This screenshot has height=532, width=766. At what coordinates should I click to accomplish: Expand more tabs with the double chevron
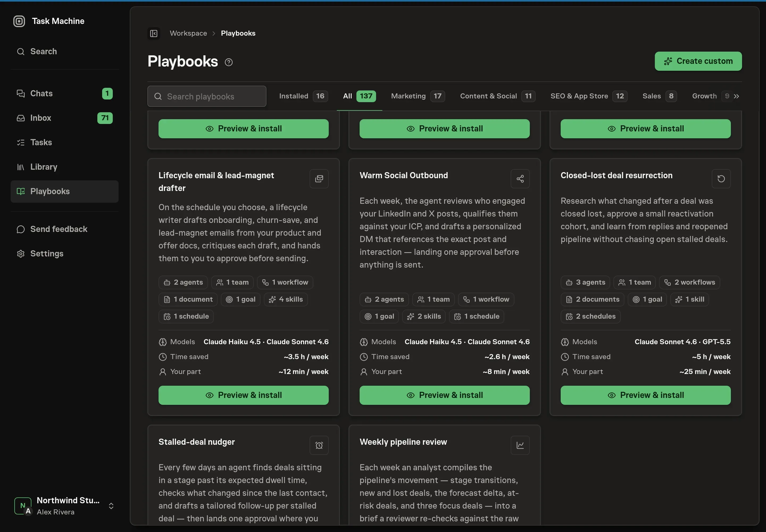tap(736, 96)
